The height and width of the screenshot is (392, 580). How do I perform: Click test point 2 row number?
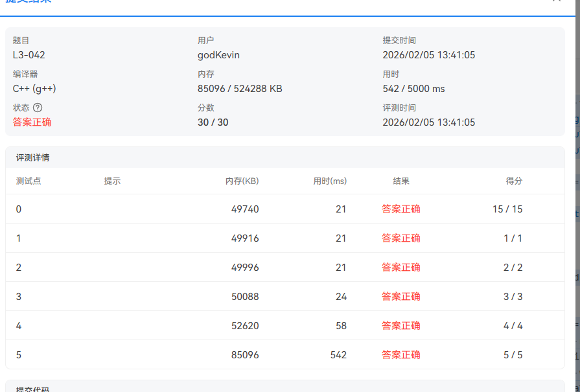pos(19,268)
